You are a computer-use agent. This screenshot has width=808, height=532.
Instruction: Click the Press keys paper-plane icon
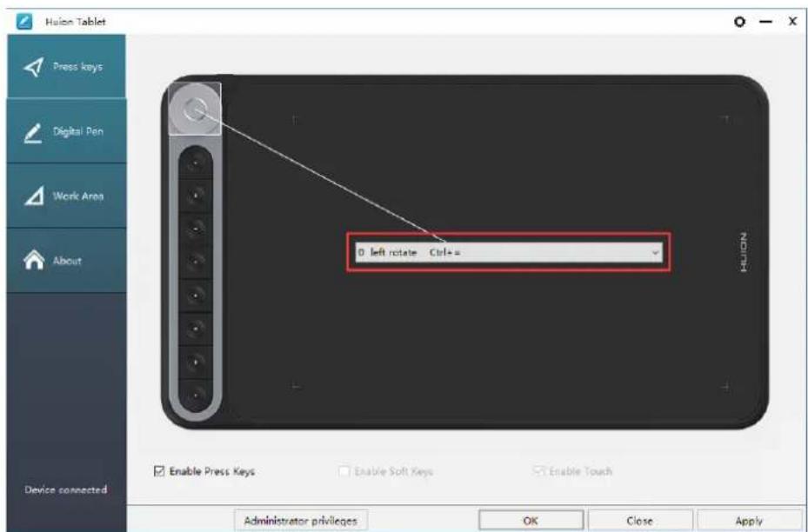click(34, 66)
